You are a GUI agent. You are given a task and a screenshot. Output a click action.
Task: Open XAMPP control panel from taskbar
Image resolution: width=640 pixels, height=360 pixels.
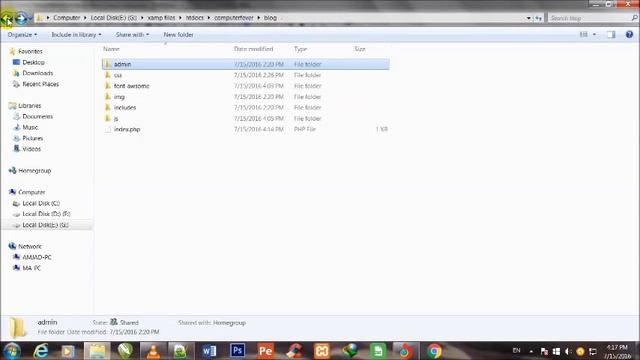(322, 351)
